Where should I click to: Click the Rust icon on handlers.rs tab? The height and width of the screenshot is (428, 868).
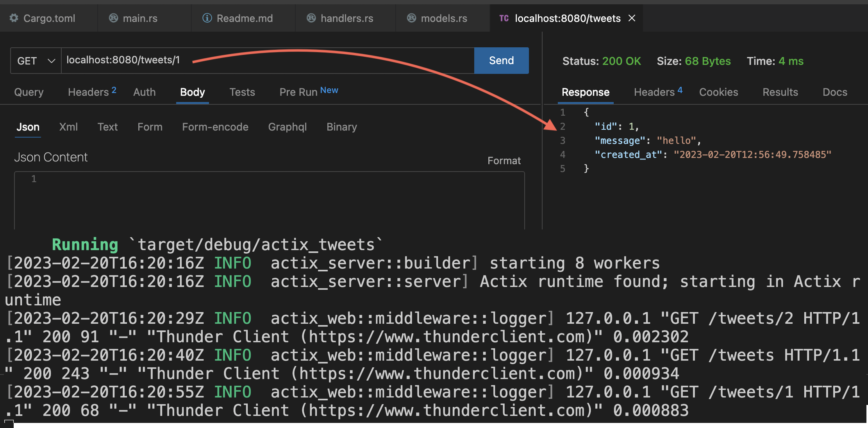311,18
